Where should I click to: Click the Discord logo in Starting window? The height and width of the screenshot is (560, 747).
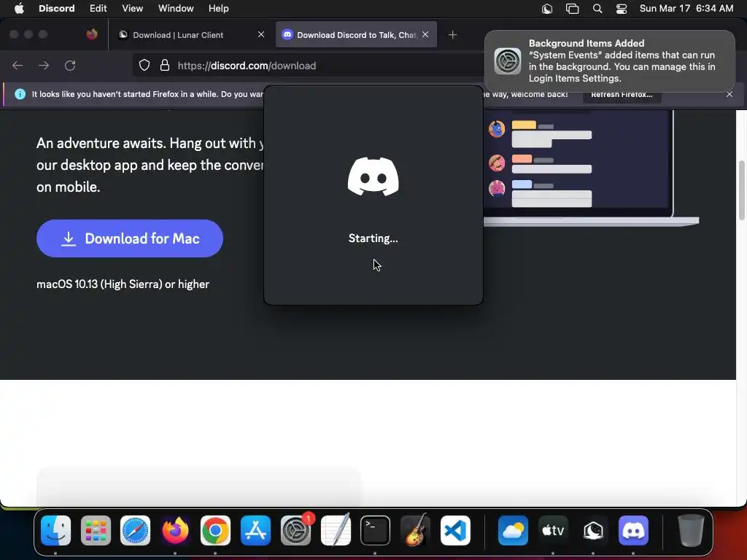coord(373,176)
